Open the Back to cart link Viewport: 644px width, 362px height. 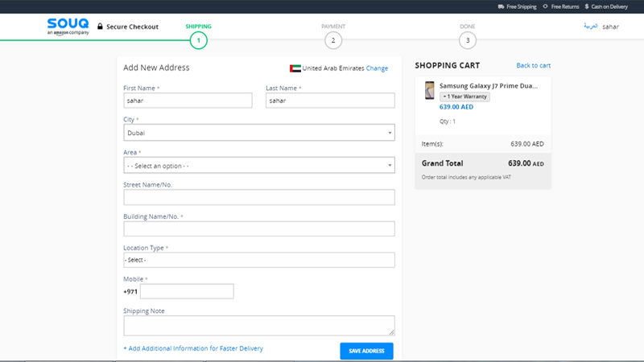533,65
